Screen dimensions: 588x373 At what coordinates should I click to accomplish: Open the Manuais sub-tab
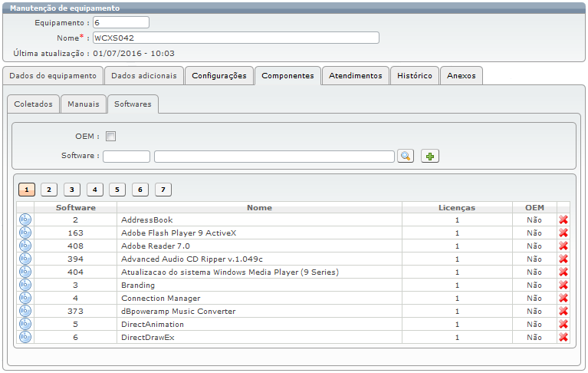(83, 104)
